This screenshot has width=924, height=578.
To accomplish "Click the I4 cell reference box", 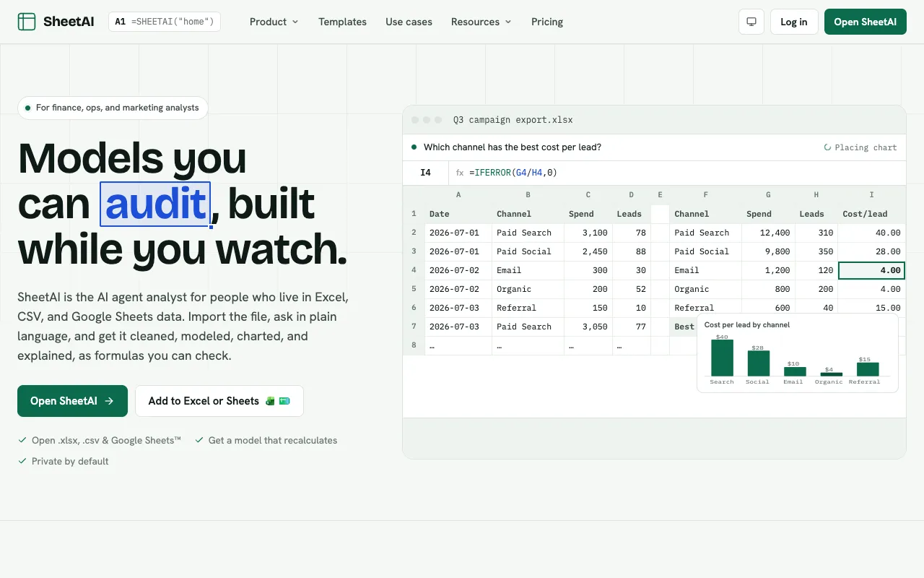I will pos(426,173).
